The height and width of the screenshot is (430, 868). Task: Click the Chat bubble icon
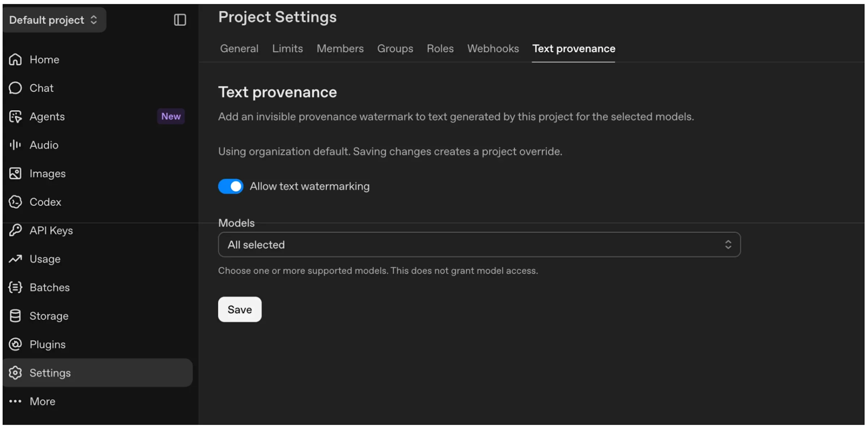point(15,88)
